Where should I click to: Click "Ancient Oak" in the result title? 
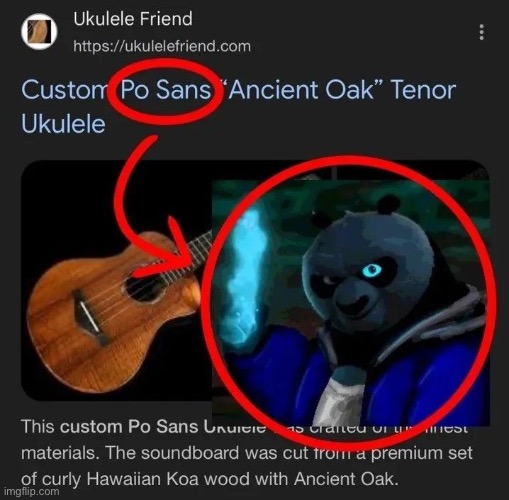[x=305, y=90]
